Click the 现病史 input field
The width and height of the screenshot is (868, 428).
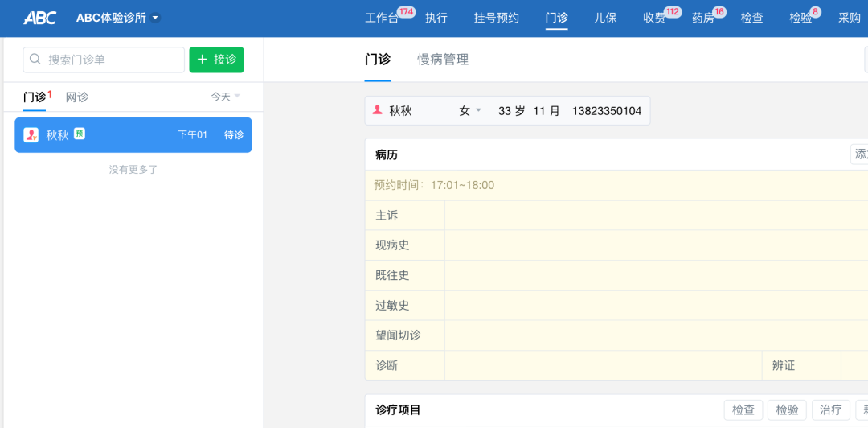656,245
